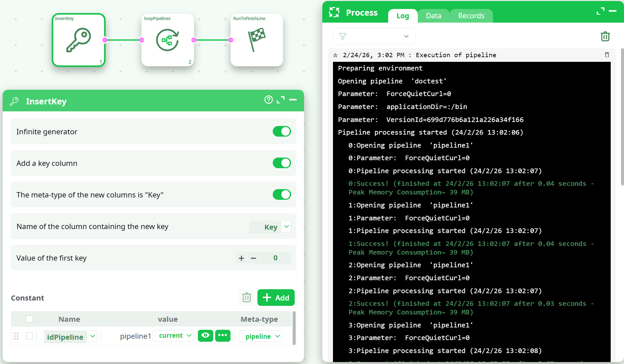Open the three-dots options for idPipeline value
Image resolution: width=624 pixels, height=364 pixels.
tap(223, 336)
